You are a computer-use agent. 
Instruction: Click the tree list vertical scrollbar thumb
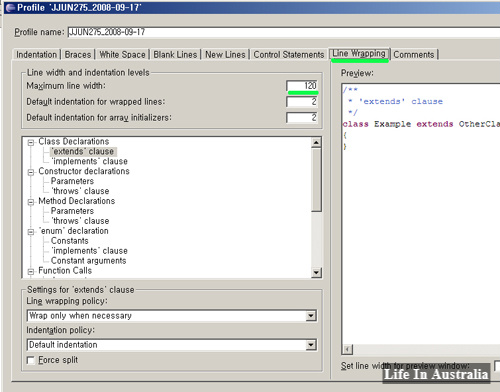pos(316,180)
